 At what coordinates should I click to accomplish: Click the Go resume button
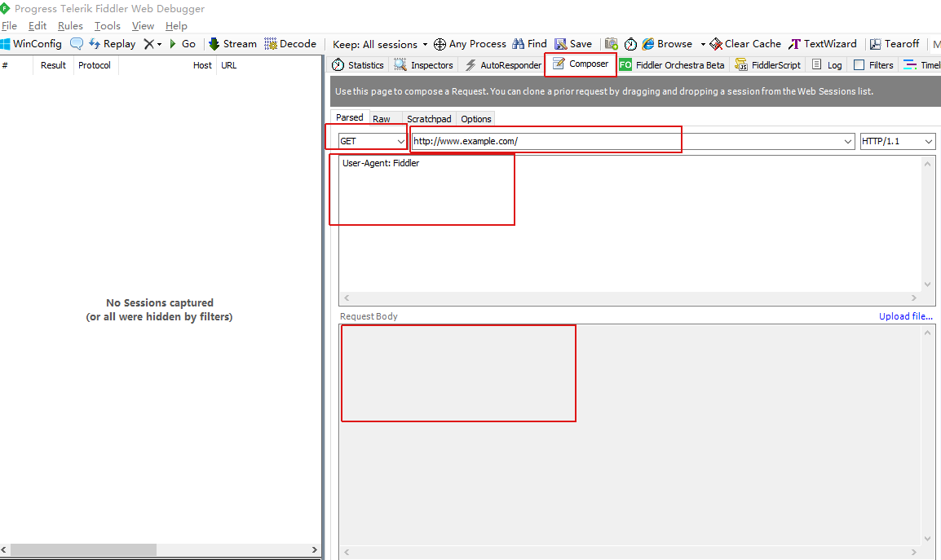183,44
